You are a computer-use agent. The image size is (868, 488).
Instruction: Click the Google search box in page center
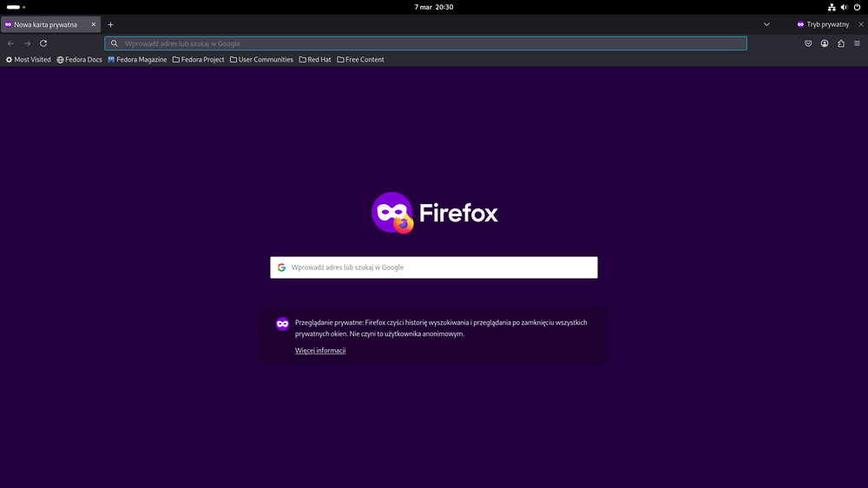click(x=434, y=267)
